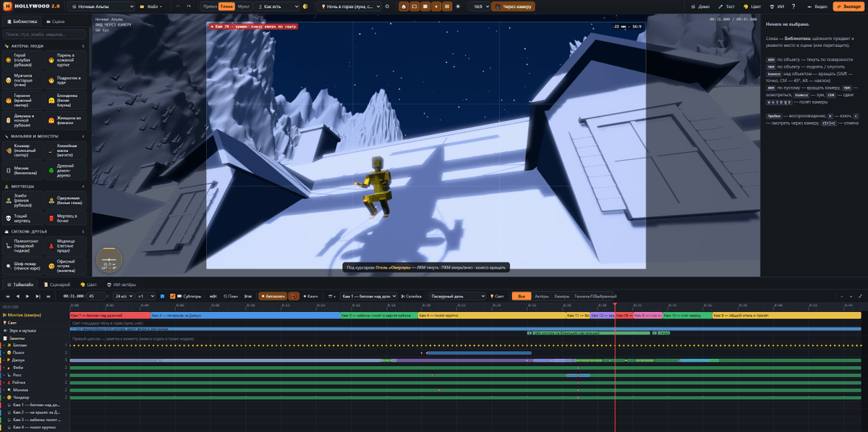Viewport: 868px width, 432px height.
Task: Jump to timeline end with skip icon
Action: [48, 296]
